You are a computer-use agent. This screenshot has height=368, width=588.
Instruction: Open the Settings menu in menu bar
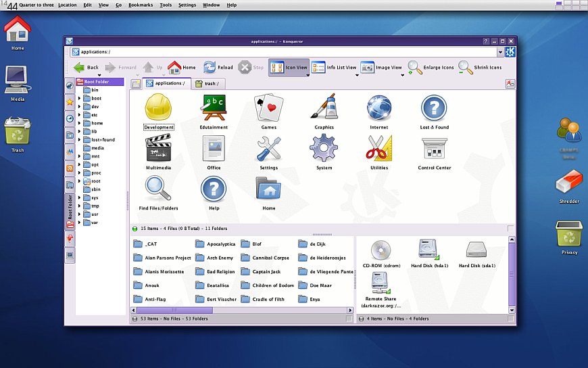click(187, 5)
